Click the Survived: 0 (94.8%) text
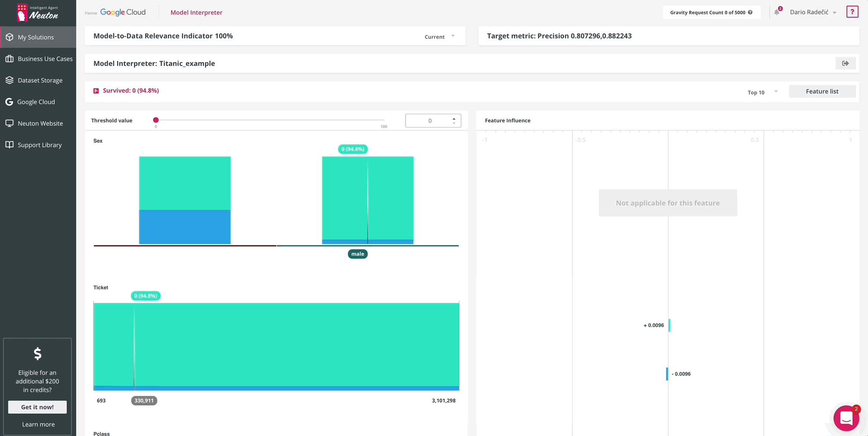The image size is (868, 436). (131, 90)
